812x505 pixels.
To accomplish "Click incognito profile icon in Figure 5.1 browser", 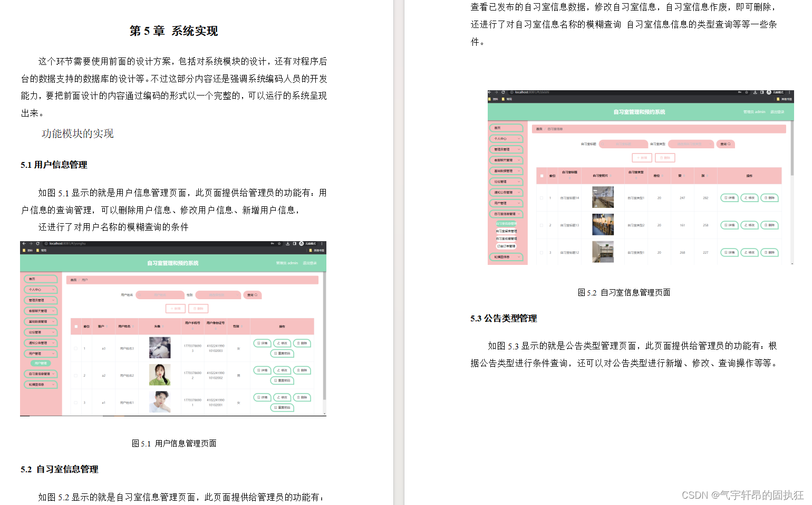I will (302, 244).
